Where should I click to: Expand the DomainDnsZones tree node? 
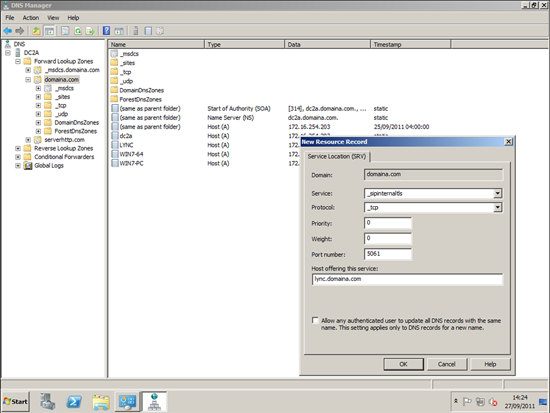38,122
